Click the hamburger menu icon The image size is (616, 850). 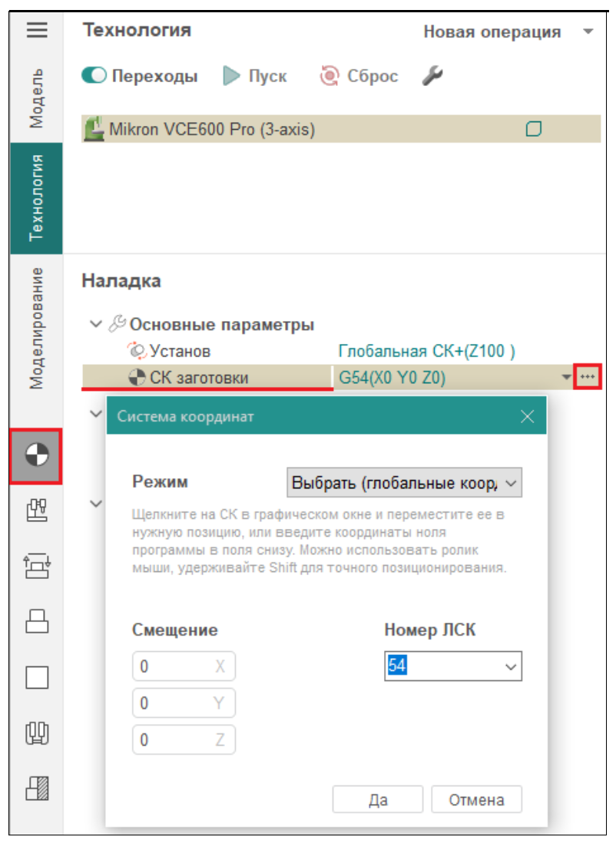click(x=37, y=30)
